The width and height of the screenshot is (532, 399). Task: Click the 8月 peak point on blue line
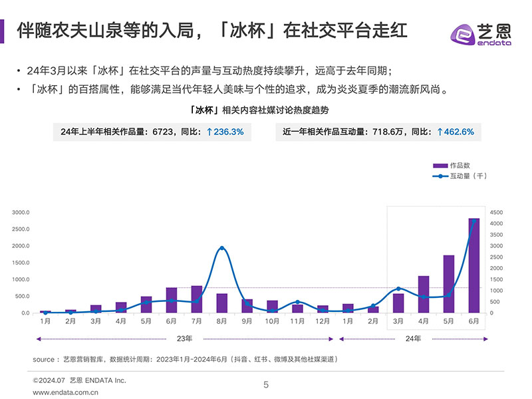click(x=222, y=248)
